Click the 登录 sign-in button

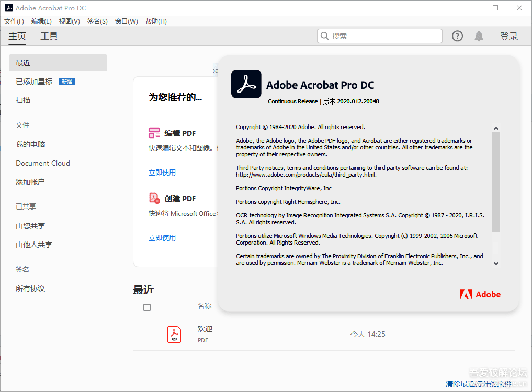(508, 36)
